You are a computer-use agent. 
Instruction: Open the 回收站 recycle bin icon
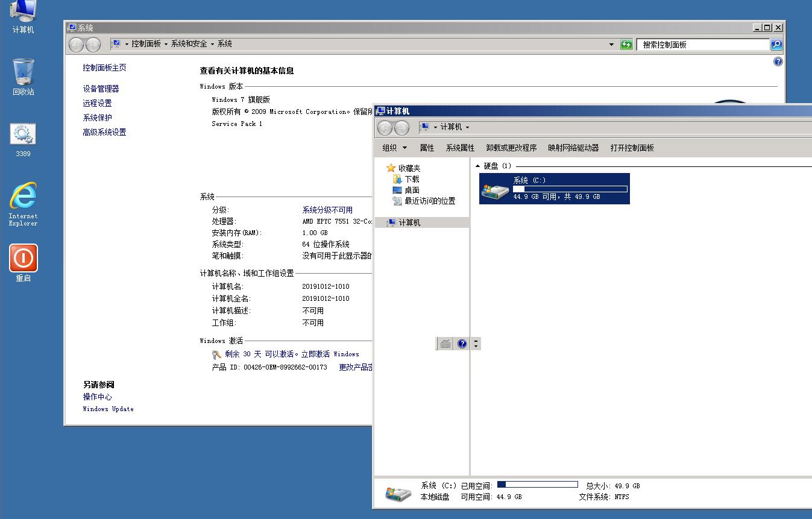[23, 77]
